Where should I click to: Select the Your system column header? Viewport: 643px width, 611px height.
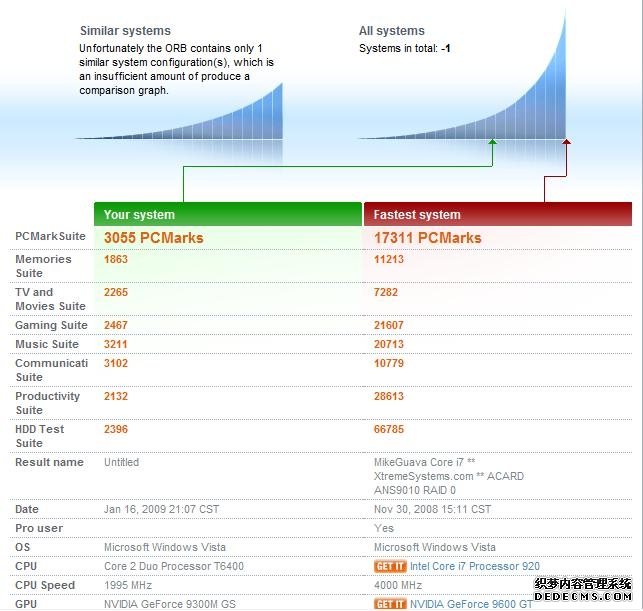[228, 214]
